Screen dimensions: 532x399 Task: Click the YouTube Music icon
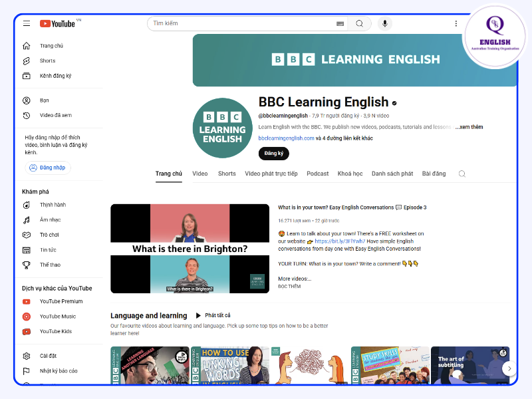coord(27,317)
